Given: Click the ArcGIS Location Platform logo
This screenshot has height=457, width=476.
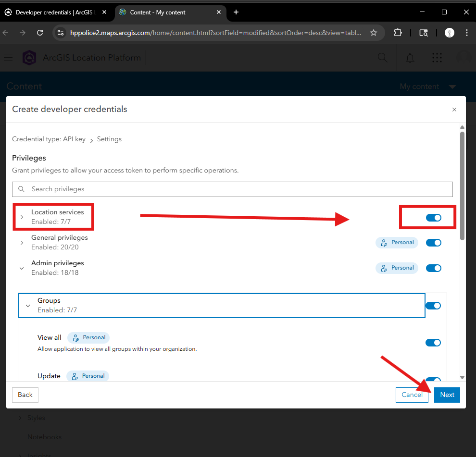Looking at the screenshot, I should point(29,57).
